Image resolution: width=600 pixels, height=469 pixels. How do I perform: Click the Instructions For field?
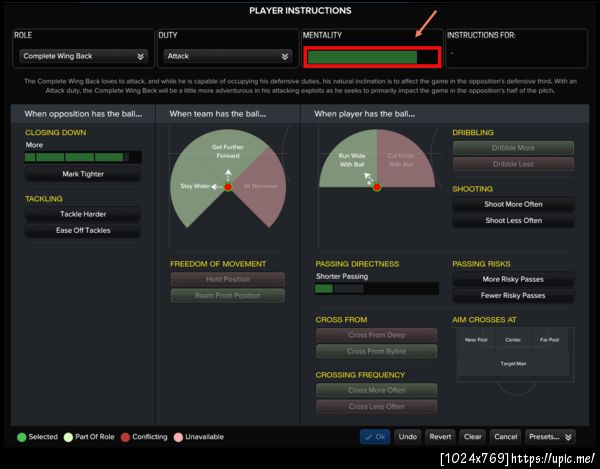(x=516, y=54)
